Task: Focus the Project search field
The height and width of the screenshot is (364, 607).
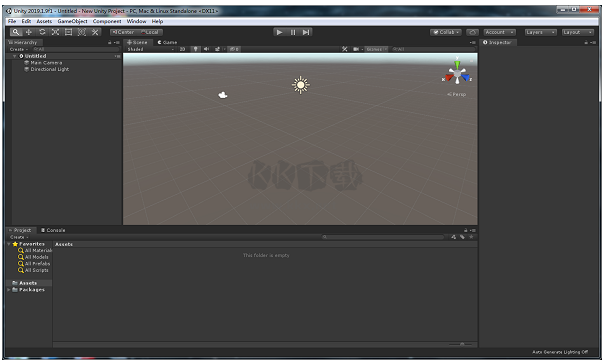Action: (x=383, y=237)
